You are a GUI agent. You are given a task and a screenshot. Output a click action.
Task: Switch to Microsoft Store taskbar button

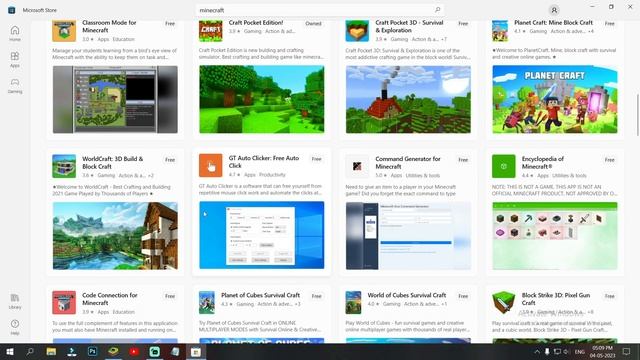pos(196,351)
